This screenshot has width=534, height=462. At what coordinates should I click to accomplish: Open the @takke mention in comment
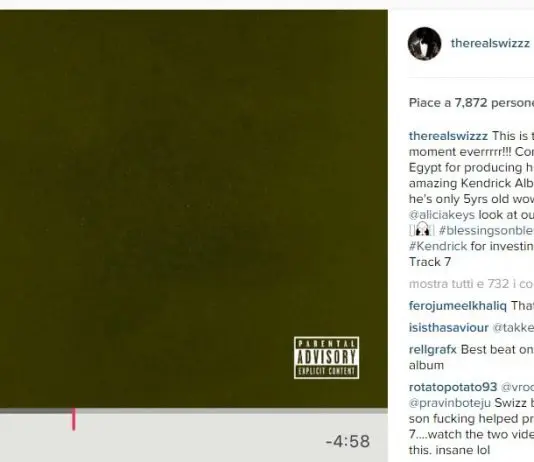coord(513,328)
